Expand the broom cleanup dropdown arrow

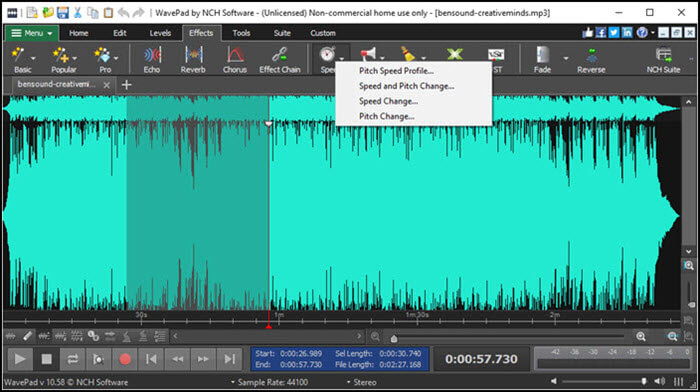coord(423,58)
